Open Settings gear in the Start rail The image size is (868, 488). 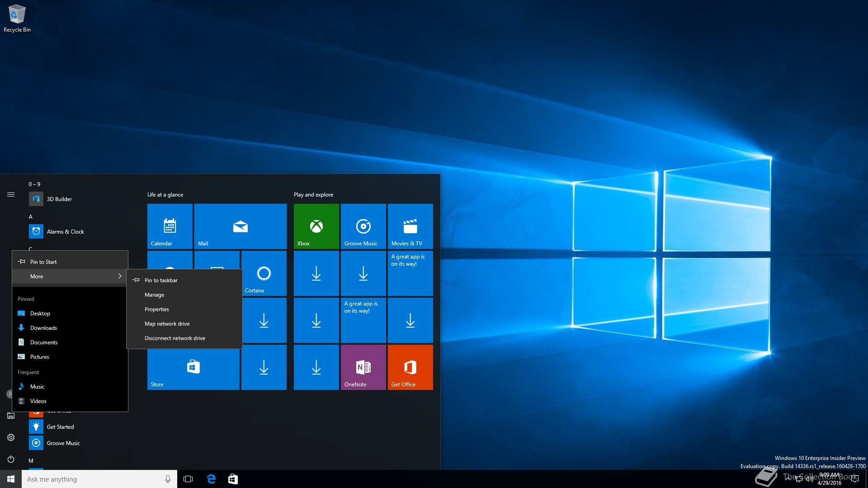(11, 437)
